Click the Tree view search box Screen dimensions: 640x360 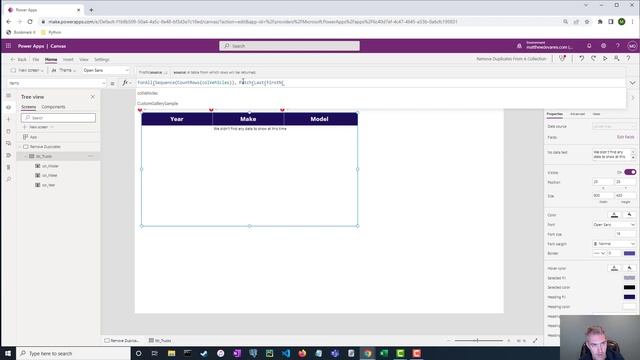pos(58,118)
